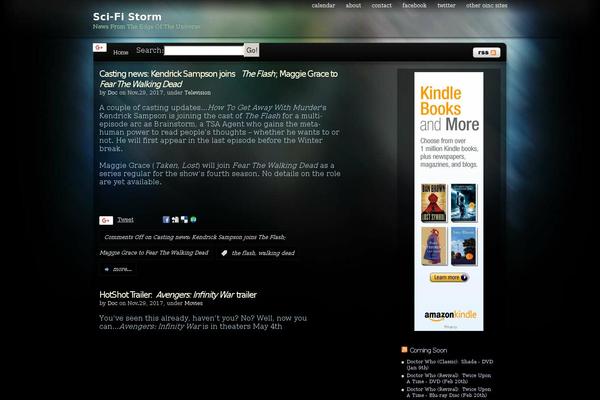Click the 'Kindle Books and More' ad heading
The height and width of the screenshot is (400, 600).
point(449,109)
